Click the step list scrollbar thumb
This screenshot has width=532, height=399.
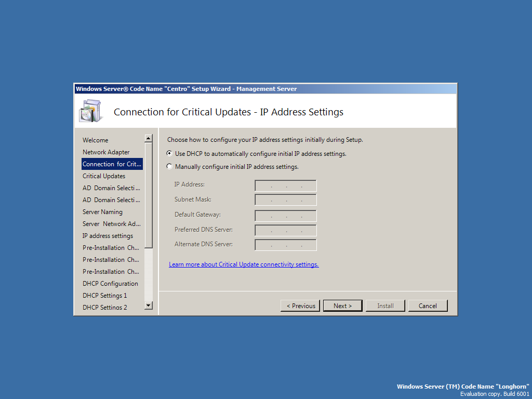tap(148, 195)
